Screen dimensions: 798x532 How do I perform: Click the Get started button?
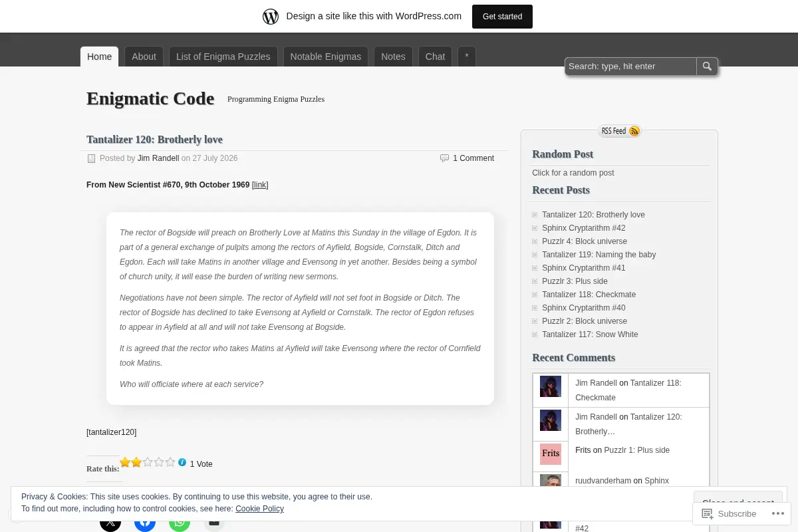pos(502,17)
